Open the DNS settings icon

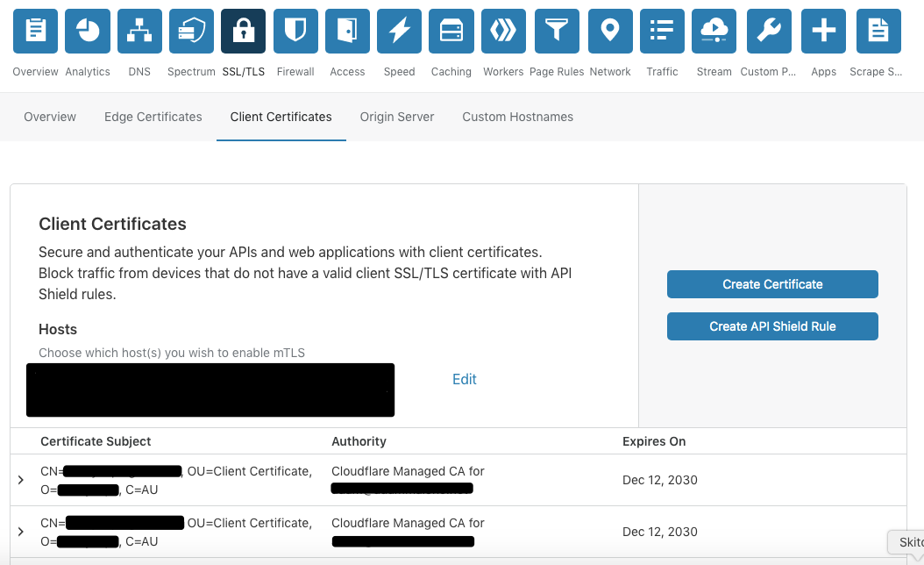(139, 30)
